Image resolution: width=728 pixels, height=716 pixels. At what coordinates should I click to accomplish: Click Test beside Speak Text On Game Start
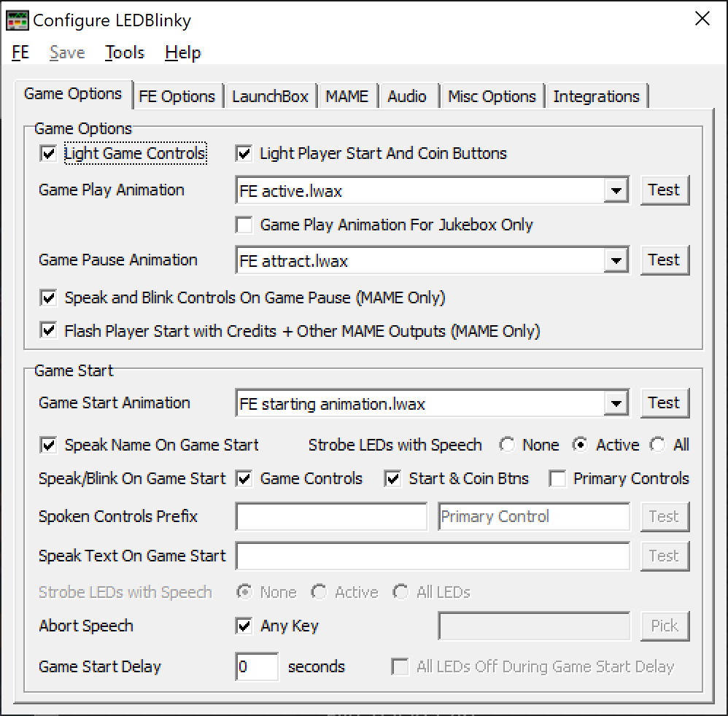tap(665, 556)
